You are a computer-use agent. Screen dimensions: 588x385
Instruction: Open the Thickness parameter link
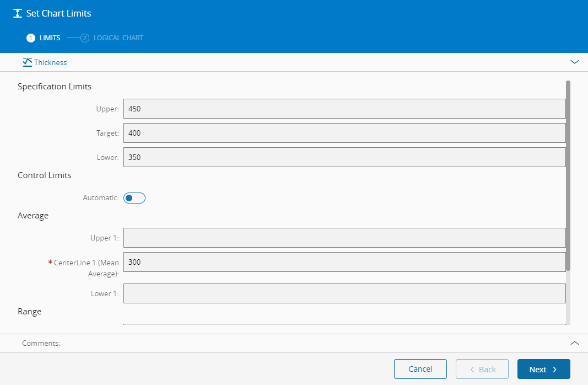(x=50, y=62)
